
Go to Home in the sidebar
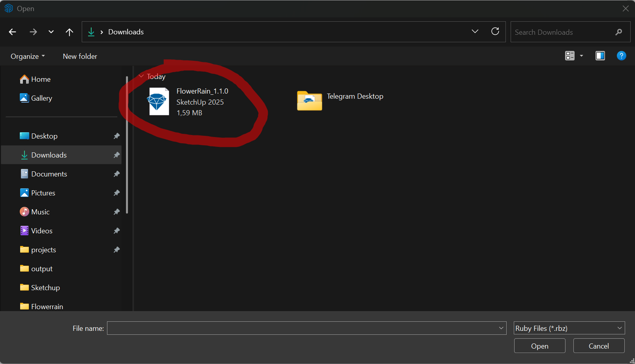coord(41,79)
